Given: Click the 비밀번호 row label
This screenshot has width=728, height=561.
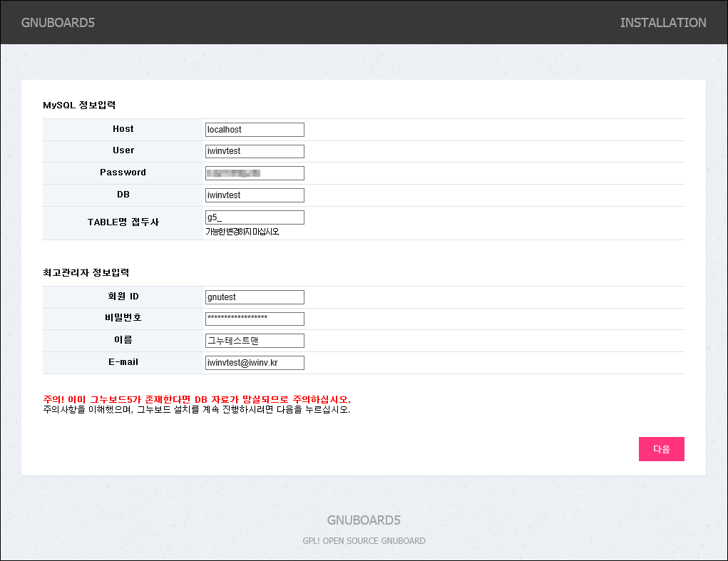Looking at the screenshot, I should pyautogui.click(x=123, y=318).
